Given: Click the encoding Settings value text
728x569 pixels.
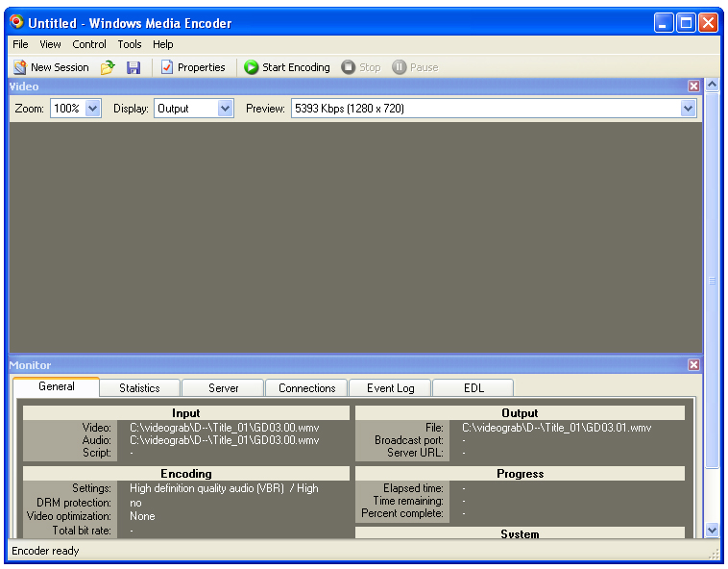Looking at the screenshot, I should [224, 488].
